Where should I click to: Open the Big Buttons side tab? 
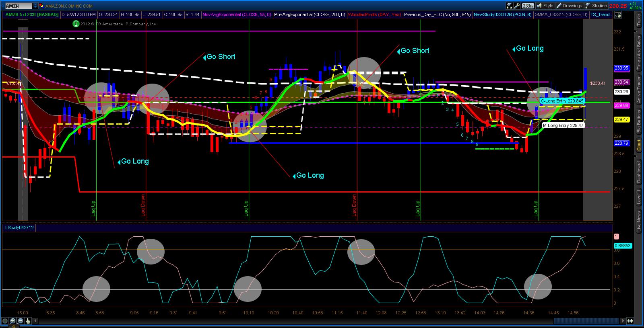(x=638, y=121)
